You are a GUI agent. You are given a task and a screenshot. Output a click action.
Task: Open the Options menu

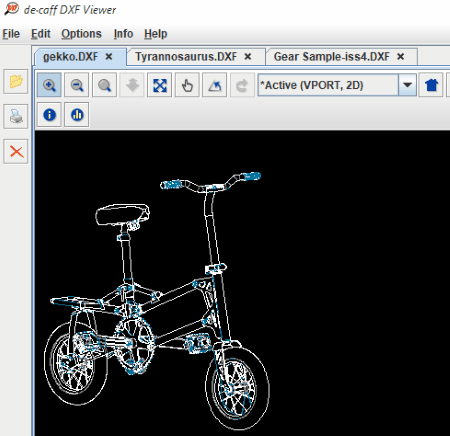(x=81, y=34)
